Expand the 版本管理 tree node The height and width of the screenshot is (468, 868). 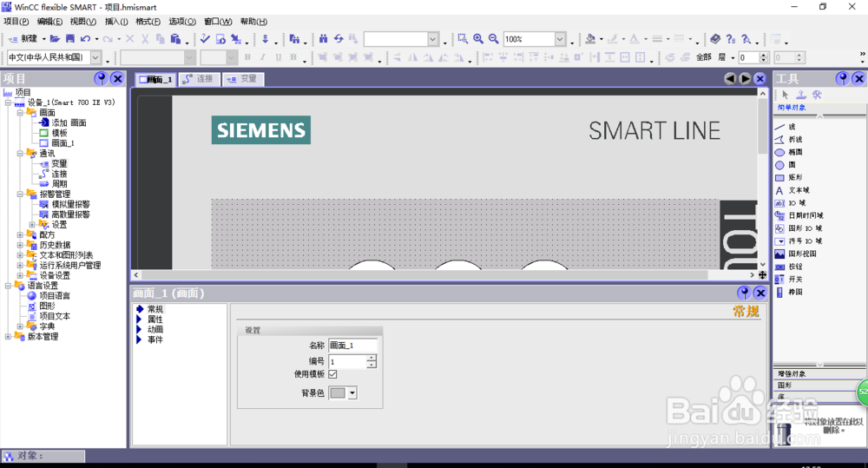8,337
